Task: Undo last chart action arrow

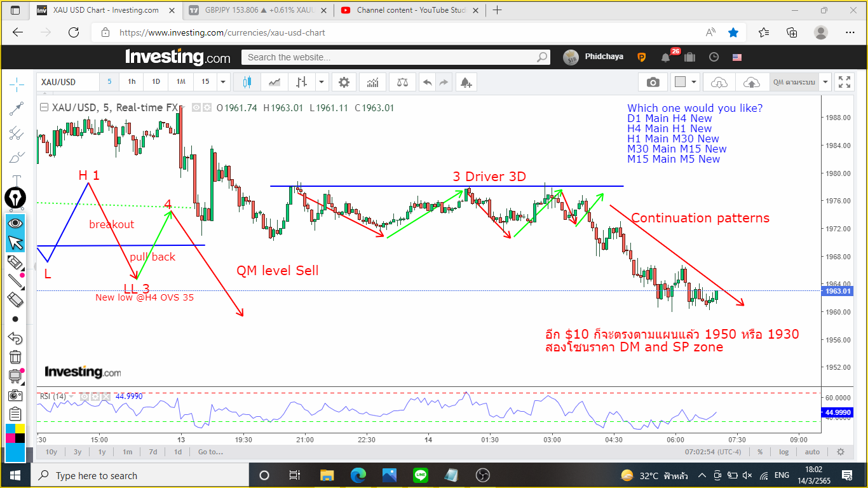Action: click(428, 82)
